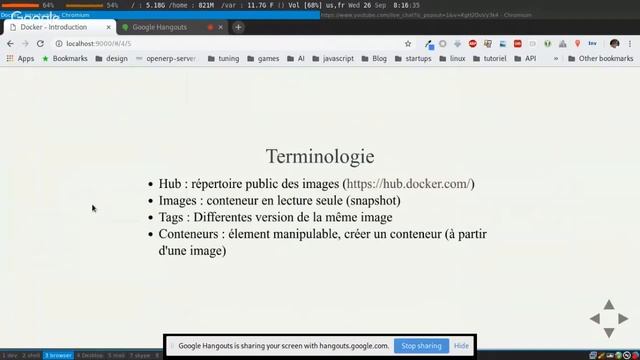
Task: Click the browser forward arrow
Action: pos(25,44)
